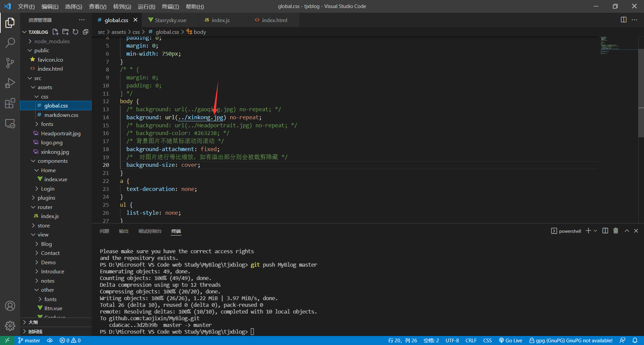Close the global.css editor tab

pyautogui.click(x=136, y=20)
